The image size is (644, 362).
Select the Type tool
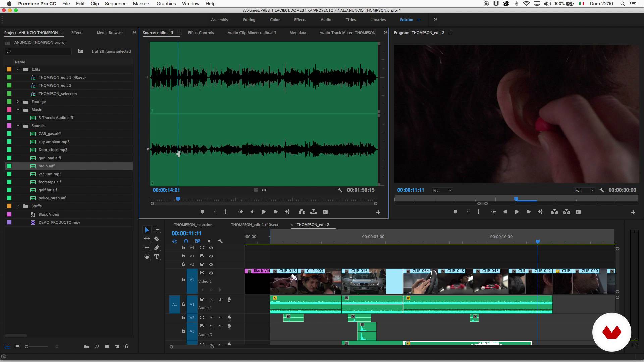[156, 257]
